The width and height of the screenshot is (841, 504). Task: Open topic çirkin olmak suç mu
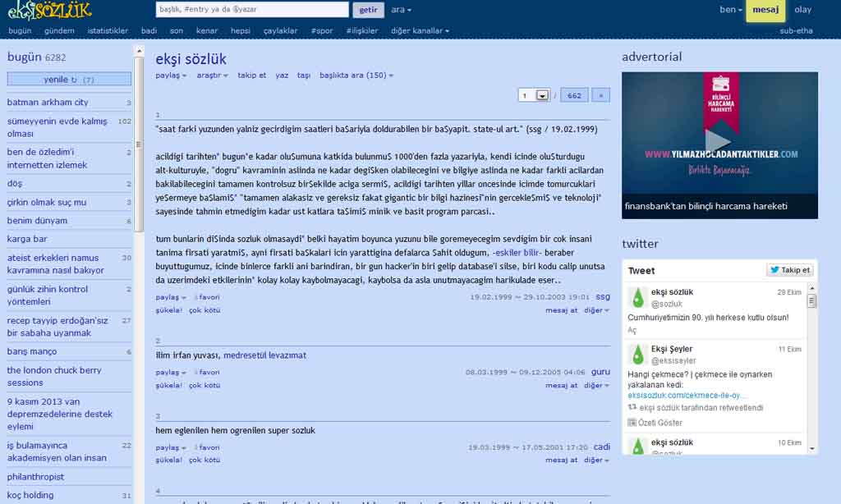pyautogui.click(x=46, y=202)
